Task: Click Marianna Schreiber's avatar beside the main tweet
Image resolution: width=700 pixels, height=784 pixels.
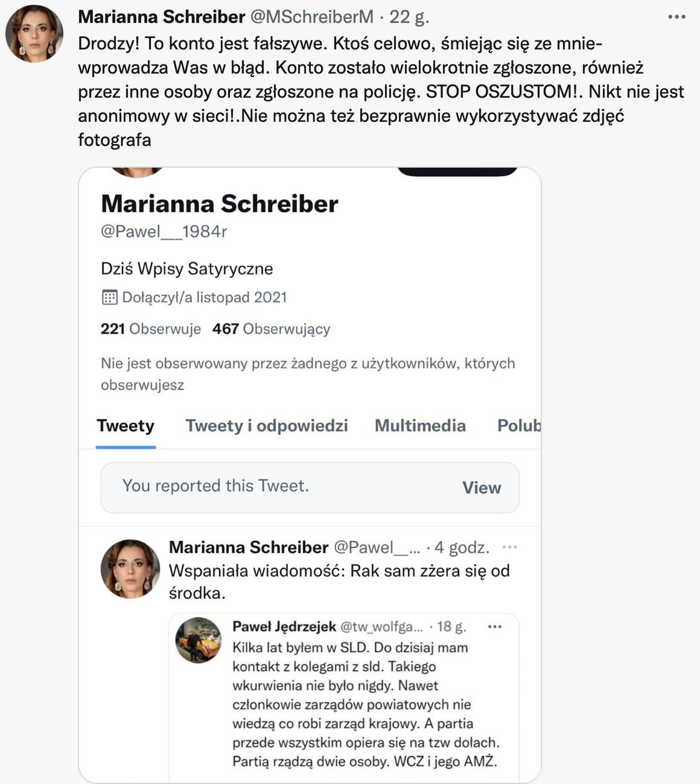Action: (34, 34)
